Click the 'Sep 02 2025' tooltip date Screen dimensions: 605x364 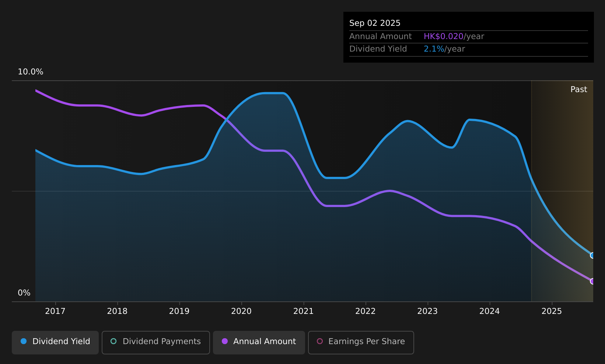(375, 23)
